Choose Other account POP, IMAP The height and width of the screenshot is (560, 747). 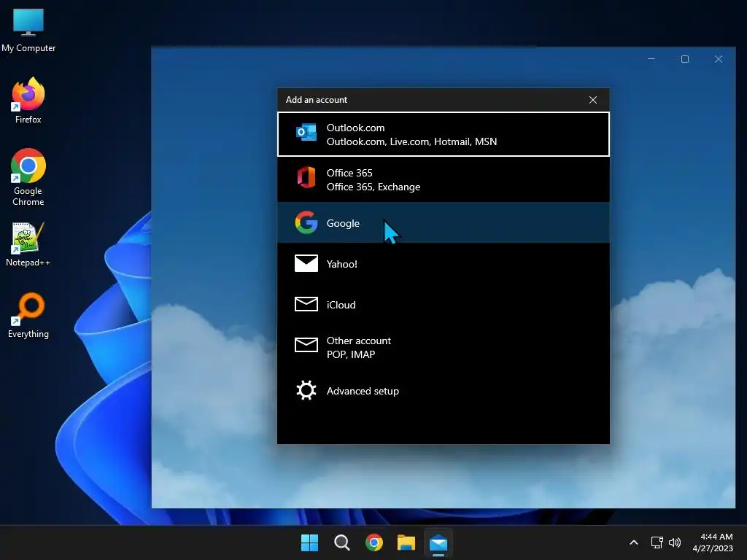[443, 347]
